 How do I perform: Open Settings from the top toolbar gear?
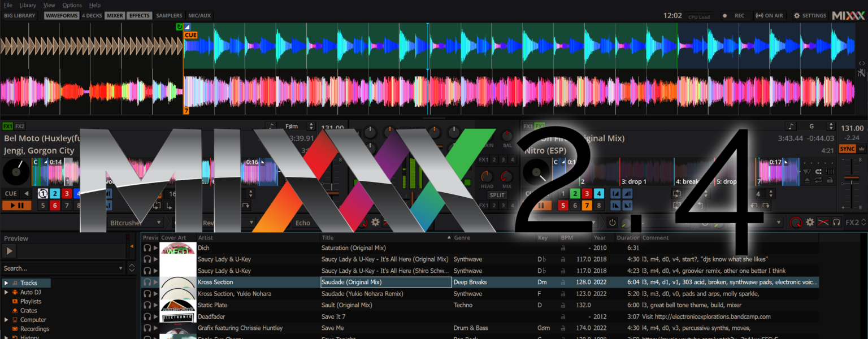pyautogui.click(x=810, y=15)
